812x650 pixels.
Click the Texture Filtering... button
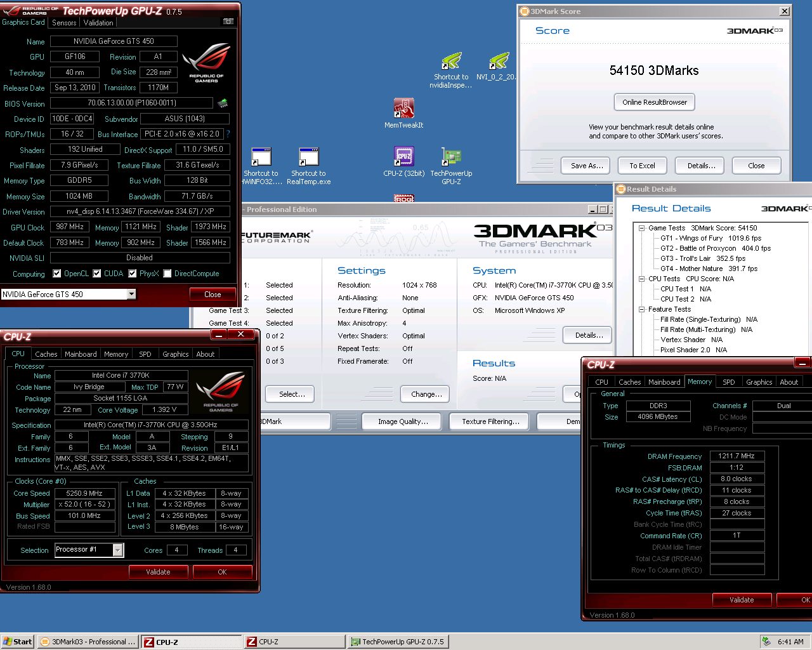[490, 421]
